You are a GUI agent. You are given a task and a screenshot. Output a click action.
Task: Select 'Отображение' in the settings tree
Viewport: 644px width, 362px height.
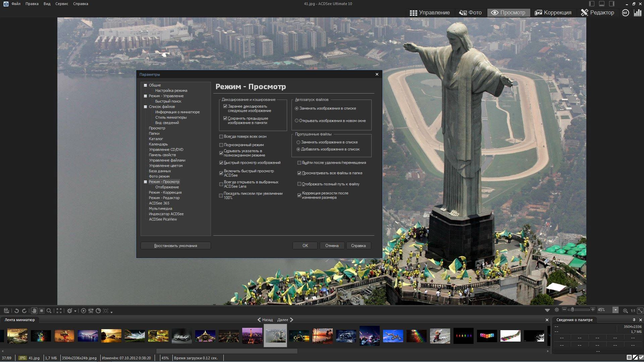pos(167,187)
